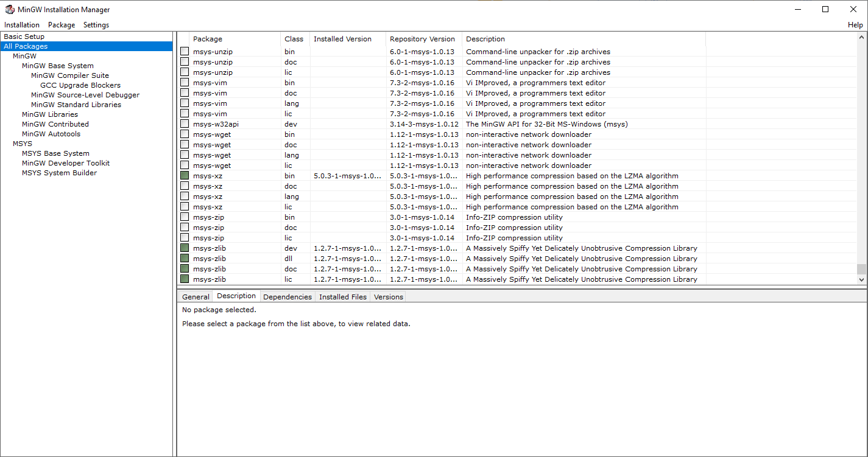The image size is (868, 457).
Task: Mark the msys-wget bin package checkbox
Action: 185,134
